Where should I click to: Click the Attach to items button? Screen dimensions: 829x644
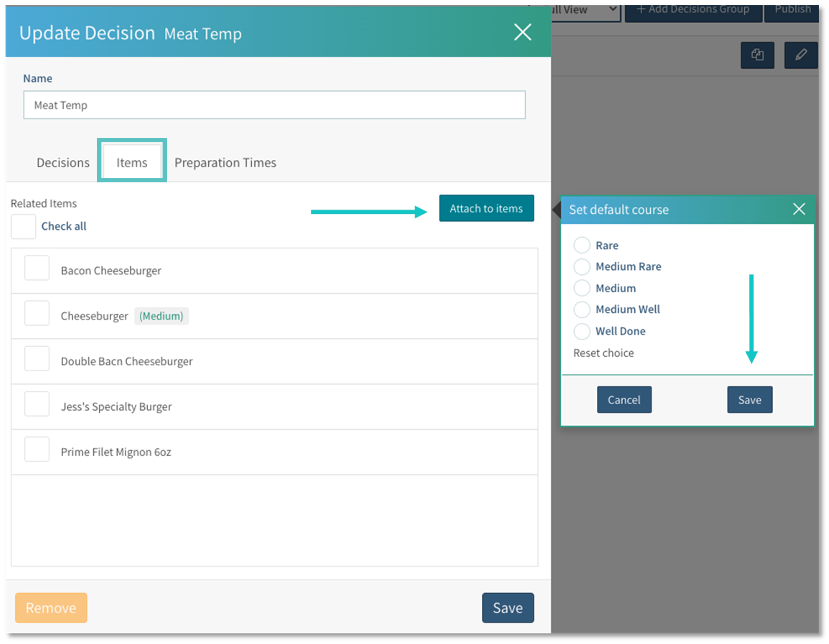(x=486, y=209)
